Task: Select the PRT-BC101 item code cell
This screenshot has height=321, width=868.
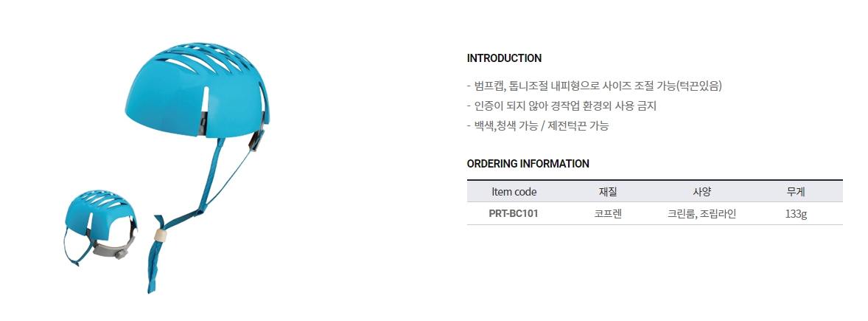Action: point(514,214)
